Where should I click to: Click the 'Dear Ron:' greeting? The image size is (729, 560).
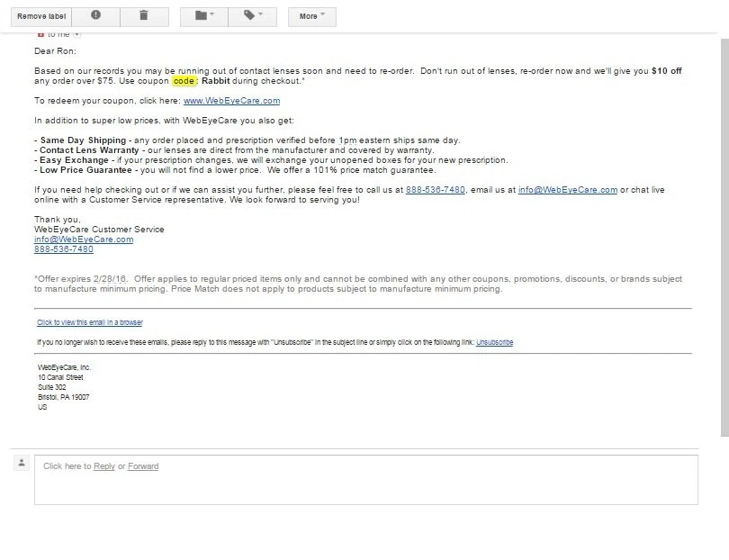(x=55, y=51)
